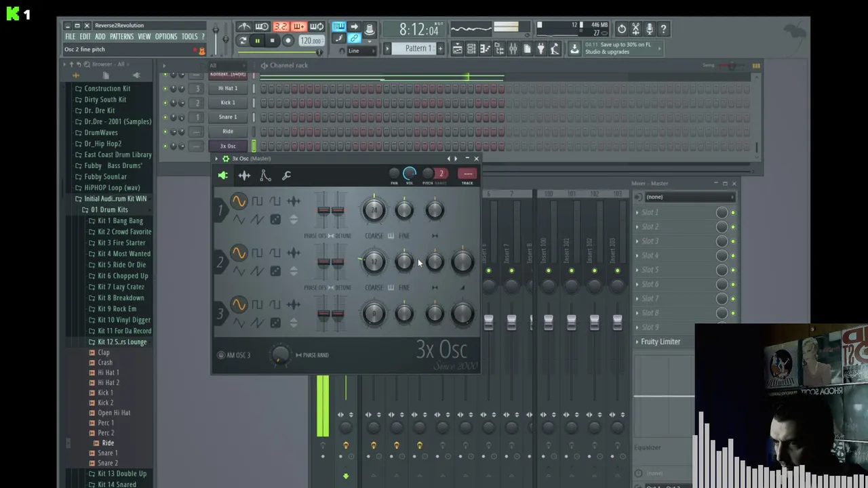Mute the Snare 1 channel LED
The height and width of the screenshot is (488, 868).
pos(165,117)
